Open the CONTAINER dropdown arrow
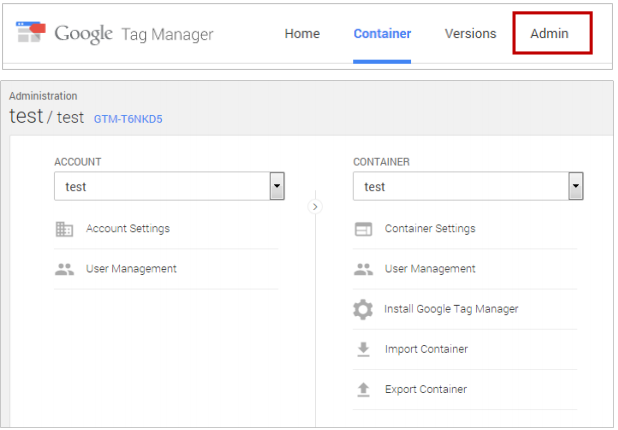 (576, 186)
